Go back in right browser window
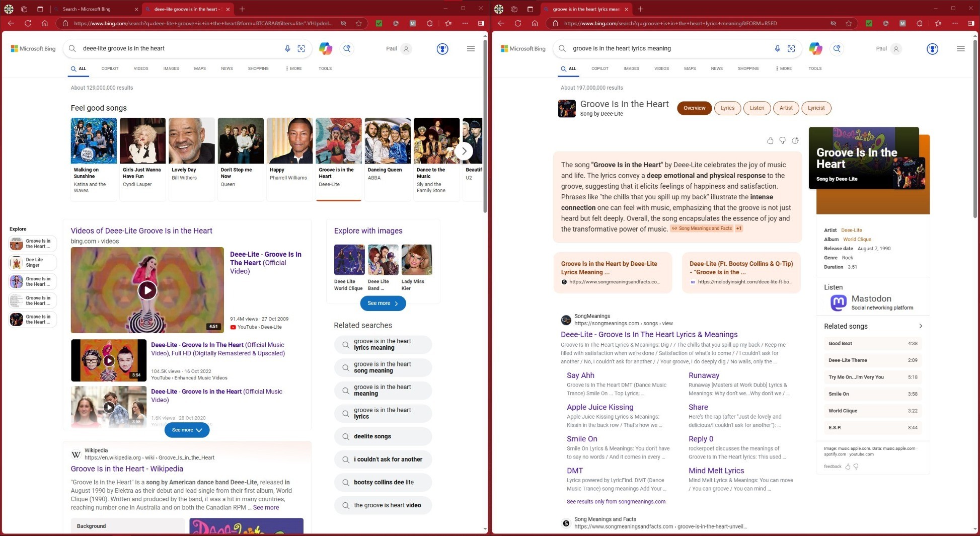Screen dimensions: 980x536 click(x=501, y=23)
